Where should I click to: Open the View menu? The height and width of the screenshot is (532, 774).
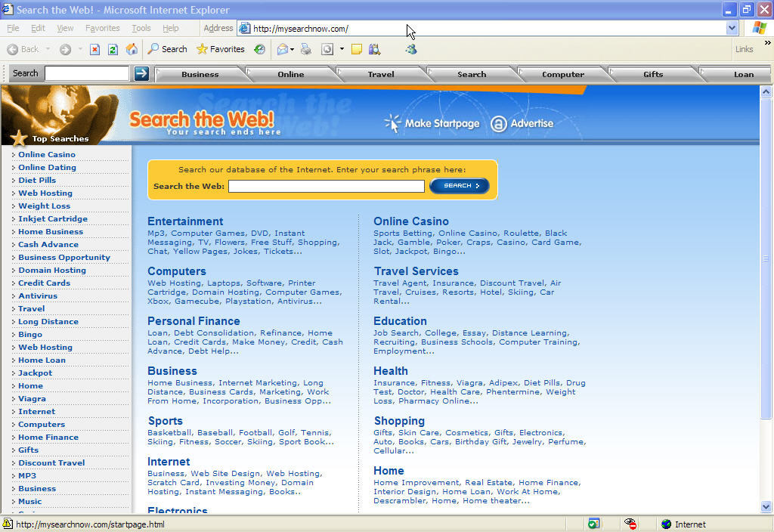click(65, 28)
